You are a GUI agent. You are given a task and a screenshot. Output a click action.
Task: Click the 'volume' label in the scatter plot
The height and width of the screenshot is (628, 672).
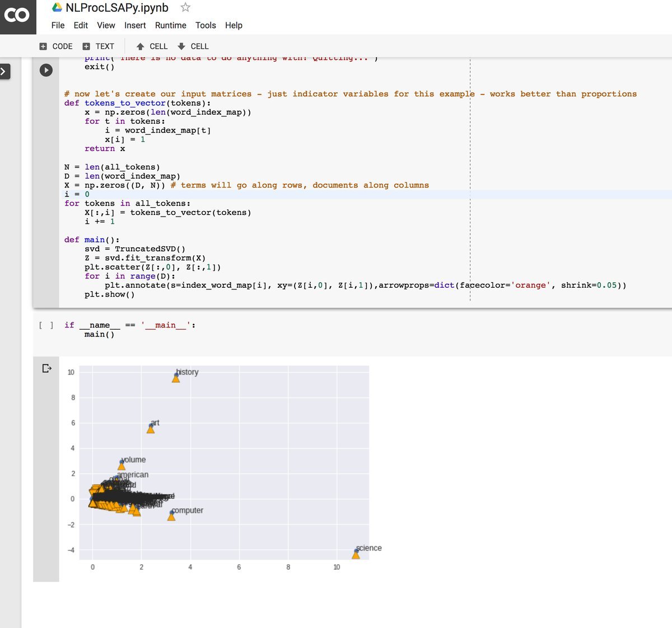coord(133,460)
